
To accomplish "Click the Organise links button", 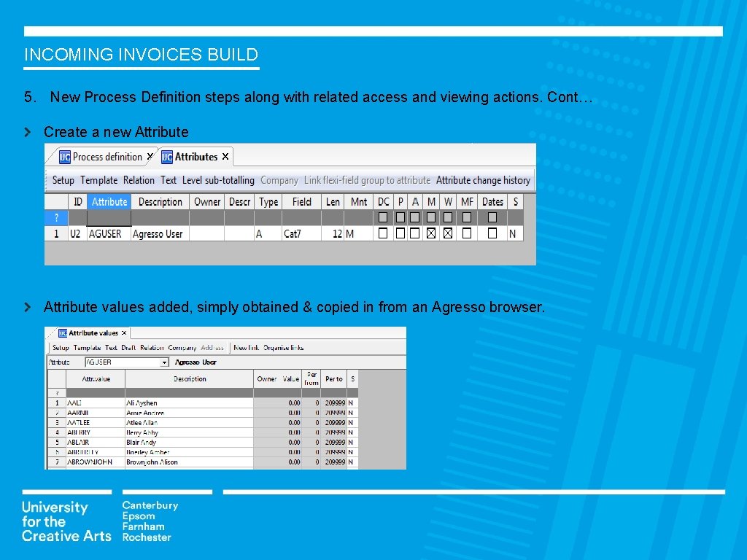I will pyautogui.click(x=283, y=348).
